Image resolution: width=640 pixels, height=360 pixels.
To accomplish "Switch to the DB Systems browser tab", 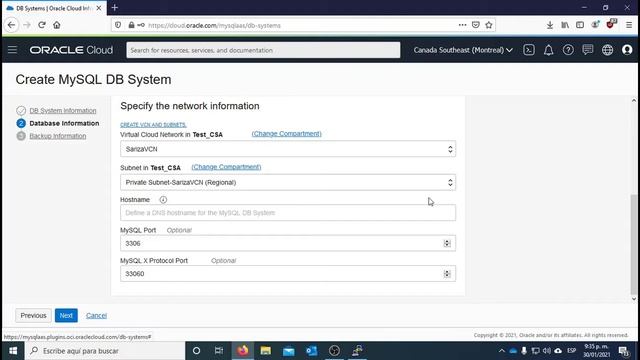I will (54, 8).
